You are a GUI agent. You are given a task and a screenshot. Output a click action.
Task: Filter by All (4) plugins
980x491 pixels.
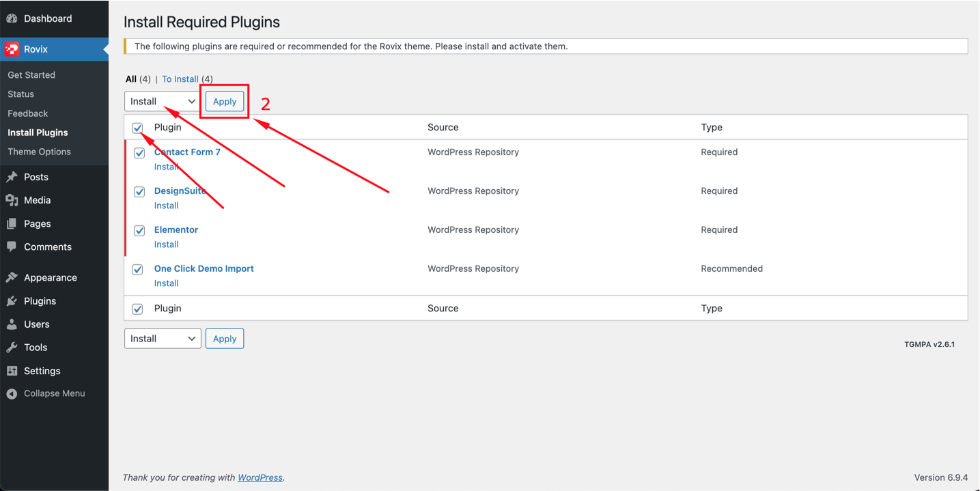pyautogui.click(x=138, y=79)
